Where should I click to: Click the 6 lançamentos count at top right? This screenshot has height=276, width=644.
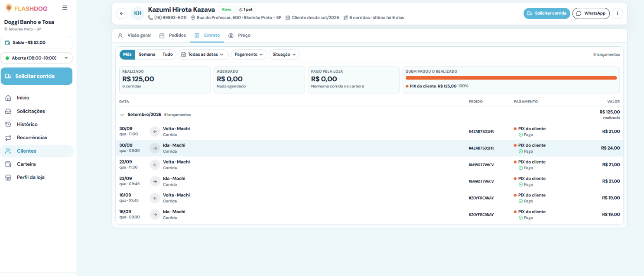point(606,55)
